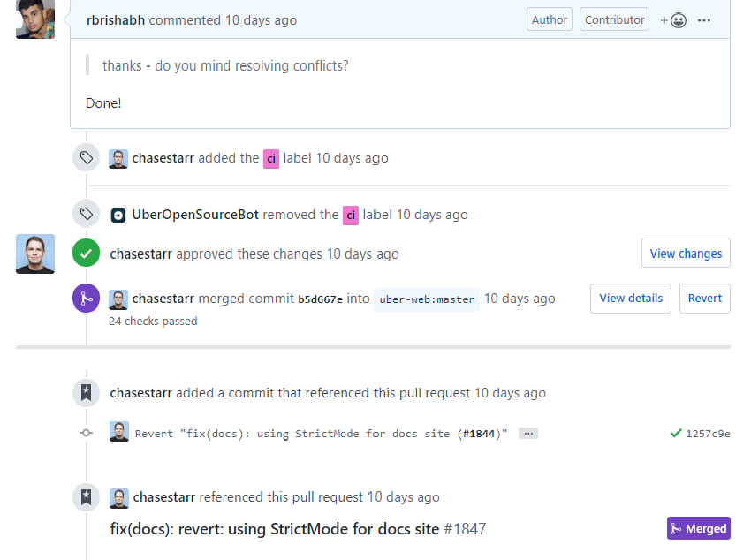
Task: Click the purple merge icon
Action: click(87, 298)
